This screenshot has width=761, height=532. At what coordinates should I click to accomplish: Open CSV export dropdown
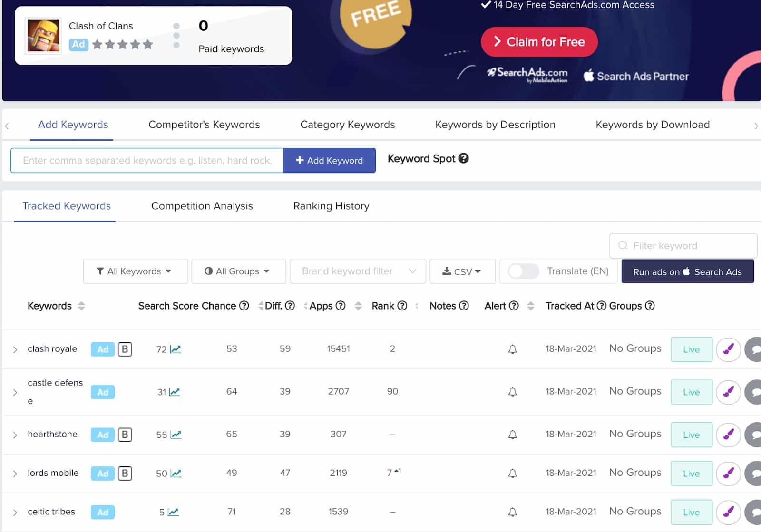[462, 271]
